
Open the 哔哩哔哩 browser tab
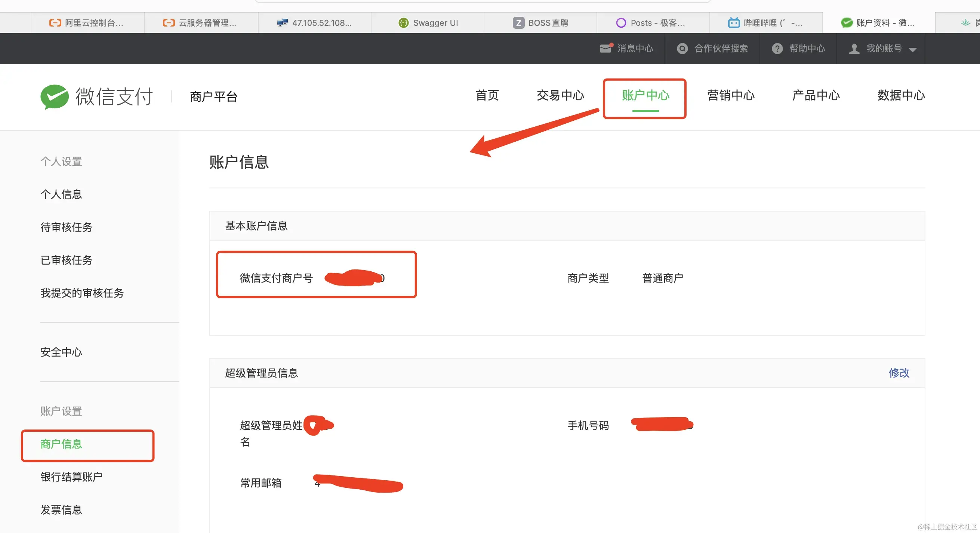(765, 23)
